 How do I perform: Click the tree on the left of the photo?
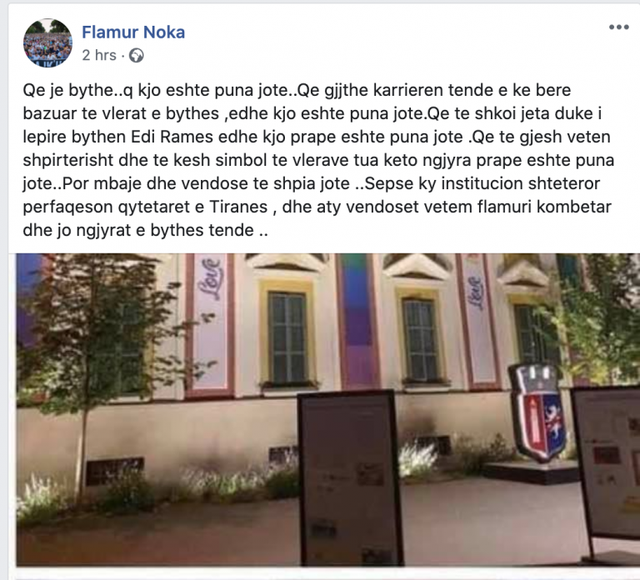click(x=94, y=367)
